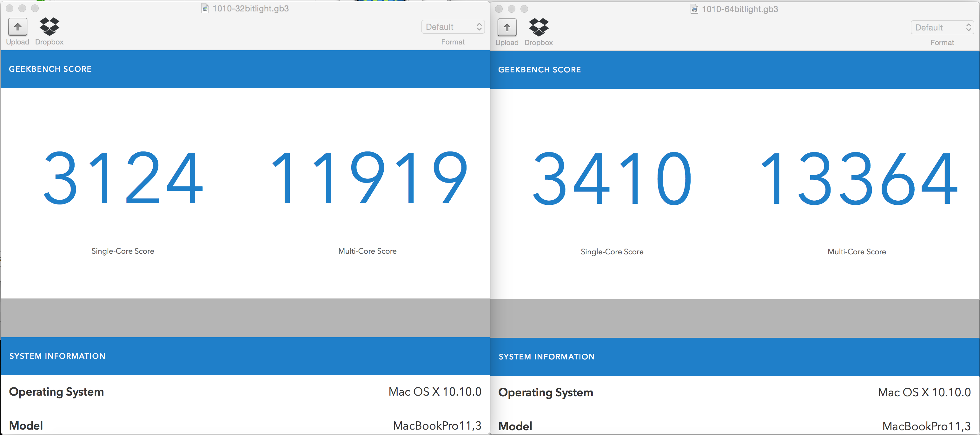Click the 32bitlight format dropdown stepper arrows
This screenshot has width=980, height=435.
click(x=479, y=27)
